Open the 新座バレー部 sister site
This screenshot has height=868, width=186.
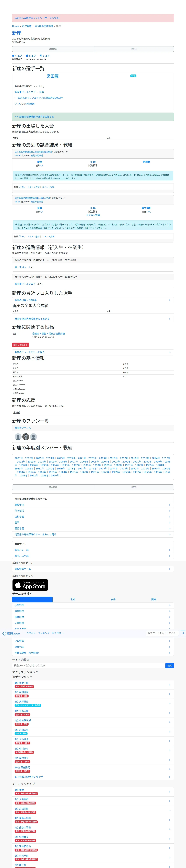93,550
